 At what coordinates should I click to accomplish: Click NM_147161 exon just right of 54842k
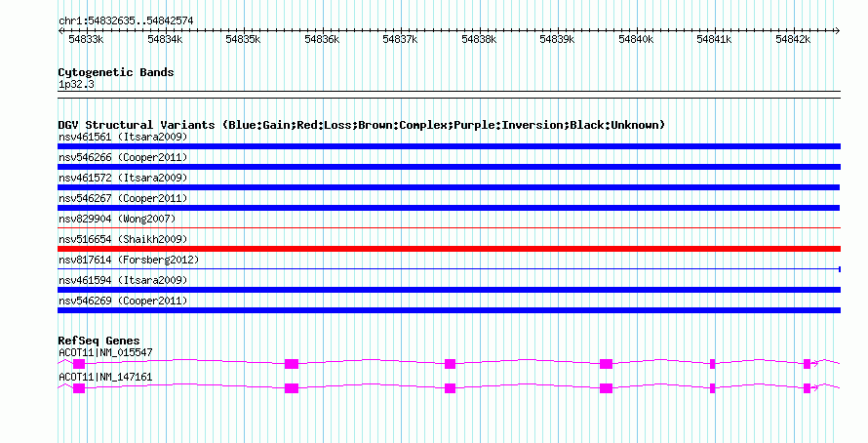pos(808,388)
